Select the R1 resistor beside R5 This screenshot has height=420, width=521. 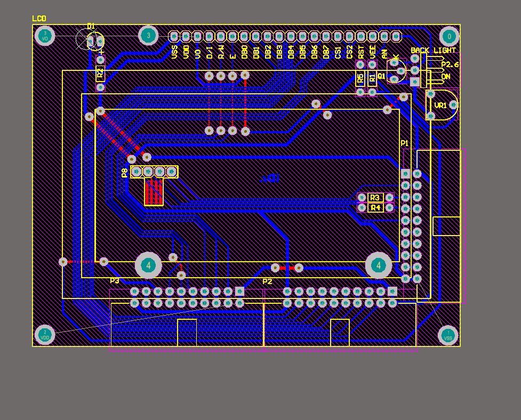[372, 79]
